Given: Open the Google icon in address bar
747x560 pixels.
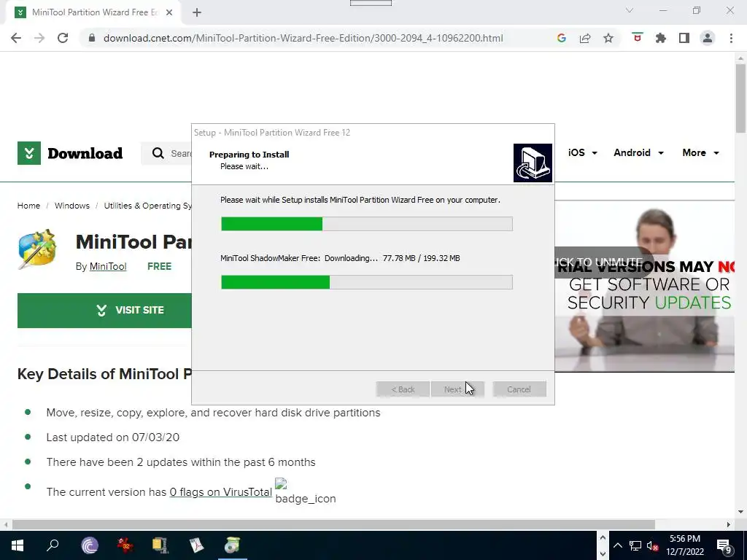Looking at the screenshot, I should pos(561,38).
